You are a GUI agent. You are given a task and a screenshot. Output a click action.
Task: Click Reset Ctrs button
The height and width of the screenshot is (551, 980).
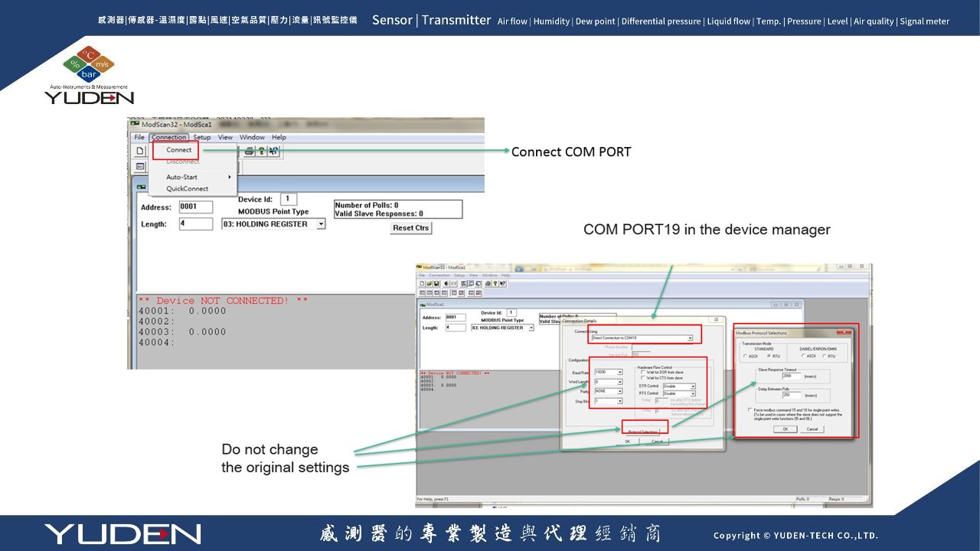(x=411, y=228)
